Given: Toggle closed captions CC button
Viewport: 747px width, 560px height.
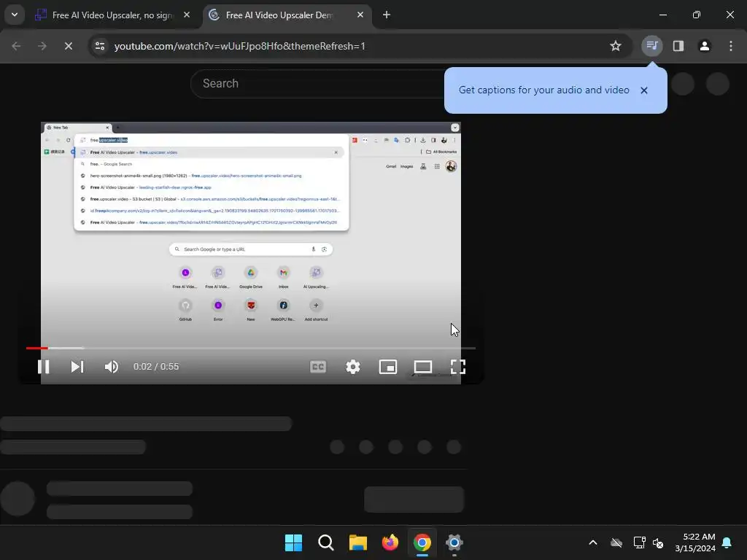Looking at the screenshot, I should click(318, 367).
